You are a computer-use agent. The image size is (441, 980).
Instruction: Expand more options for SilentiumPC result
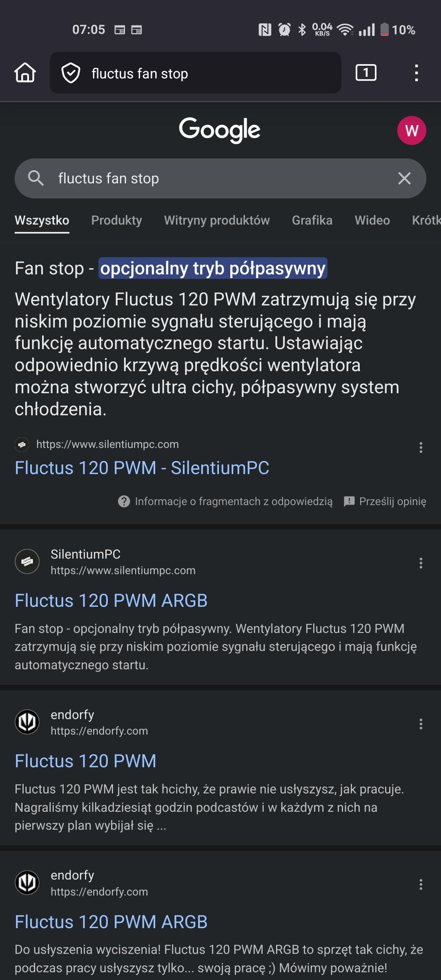pos(421,563)
